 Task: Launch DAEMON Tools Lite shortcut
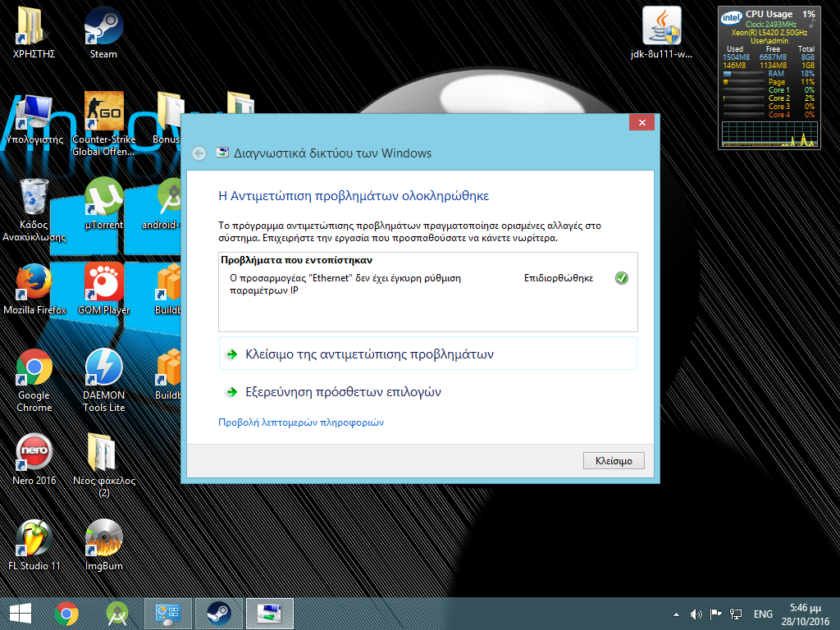(x=103, y=369)
